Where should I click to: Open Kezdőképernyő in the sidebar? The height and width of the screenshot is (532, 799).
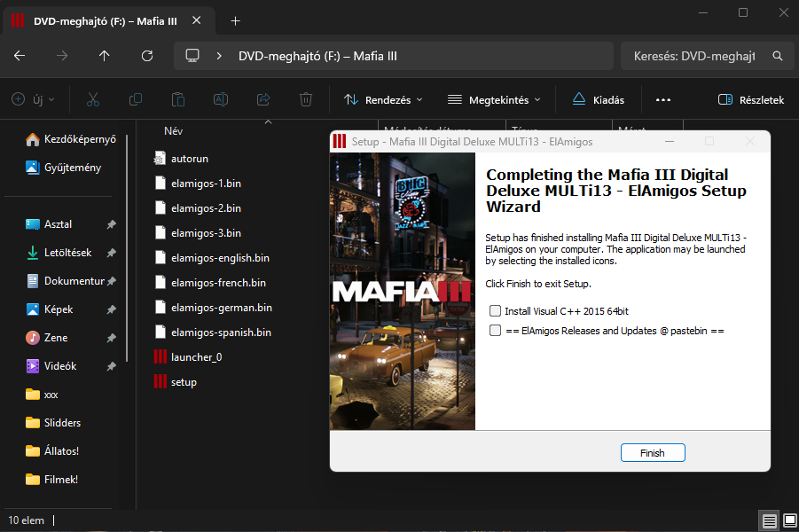point(71,139)
